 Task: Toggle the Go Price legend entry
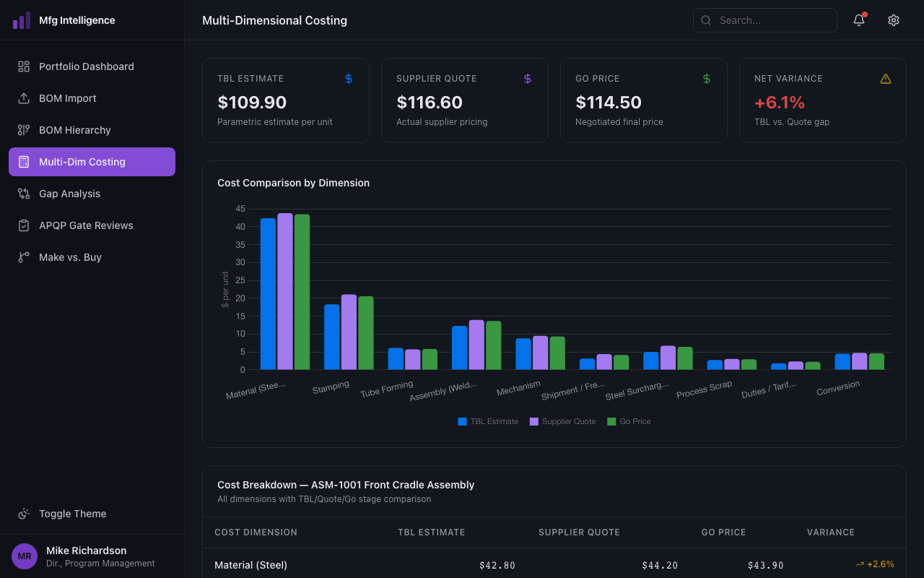[629, 420]
